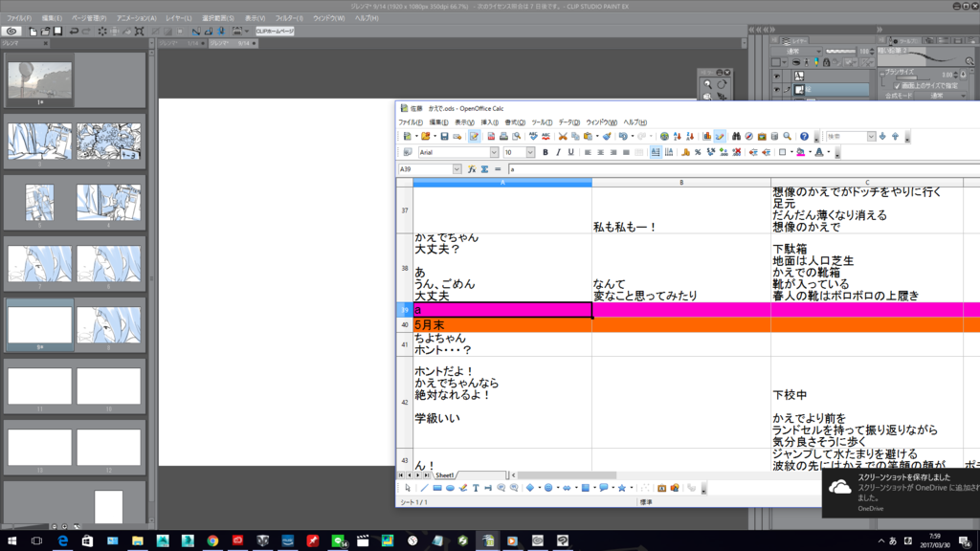
Task: Click the OneDrive screenshot saved notification
Action: click(901, 493)
